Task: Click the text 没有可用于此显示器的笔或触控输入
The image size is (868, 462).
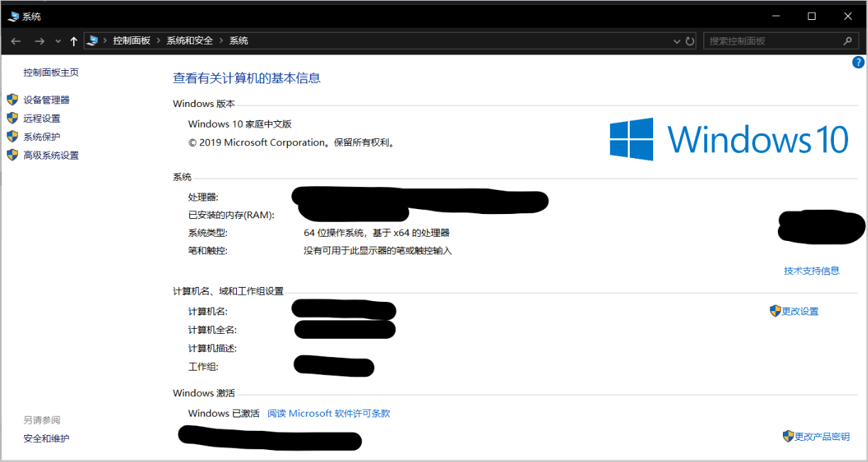Action: pyautogui.click(x=378, y=251)
